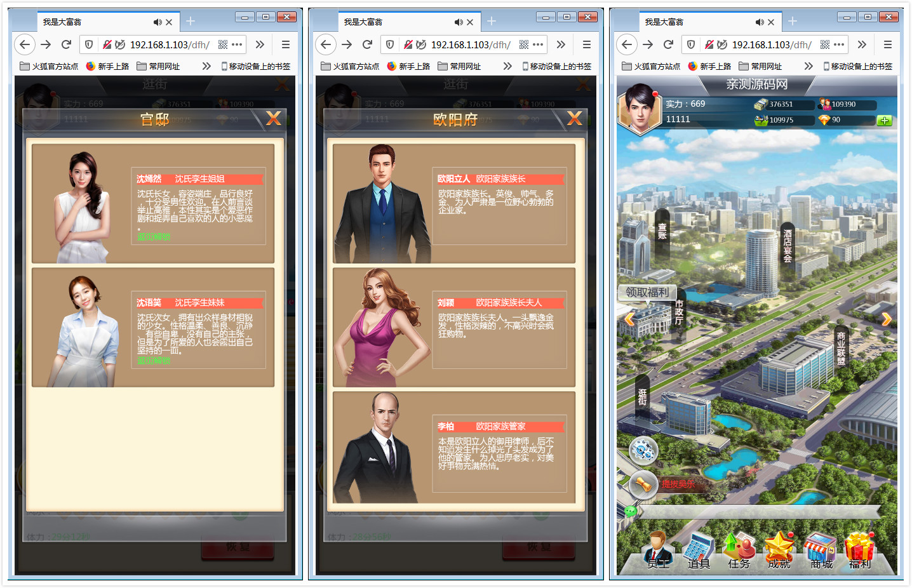Click the green link under 沈嫣然 description
This screenshot has width=912, height=588.
click(154, 237)
